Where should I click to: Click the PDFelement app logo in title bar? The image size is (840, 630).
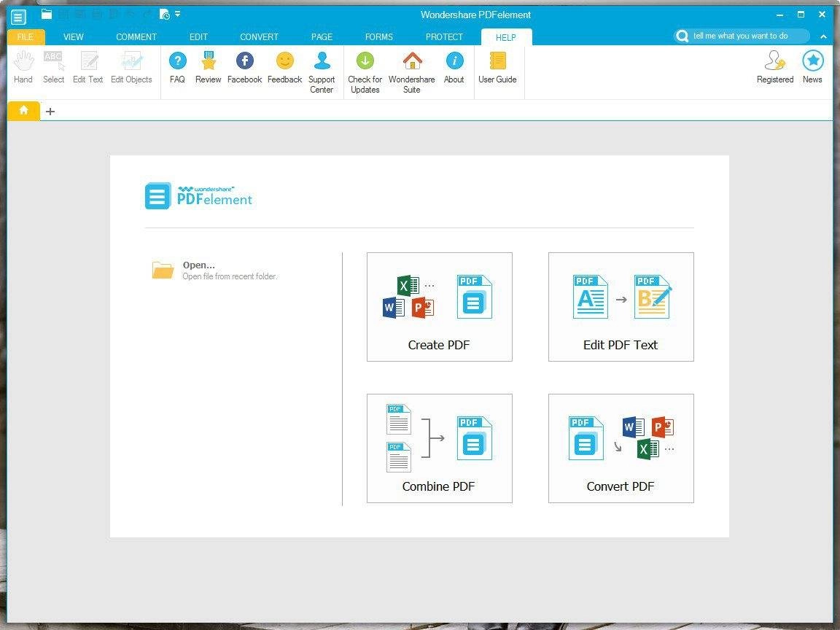pos(18,17)
